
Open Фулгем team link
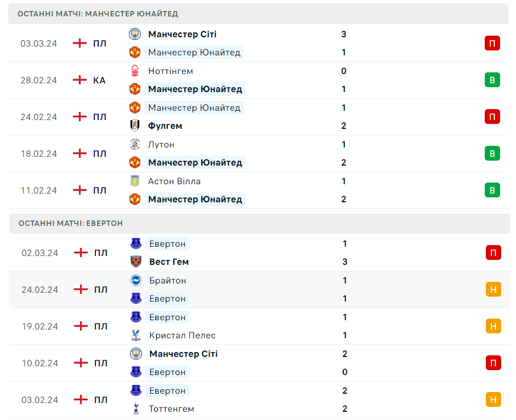pyautogui.click(x=165, y=126)
